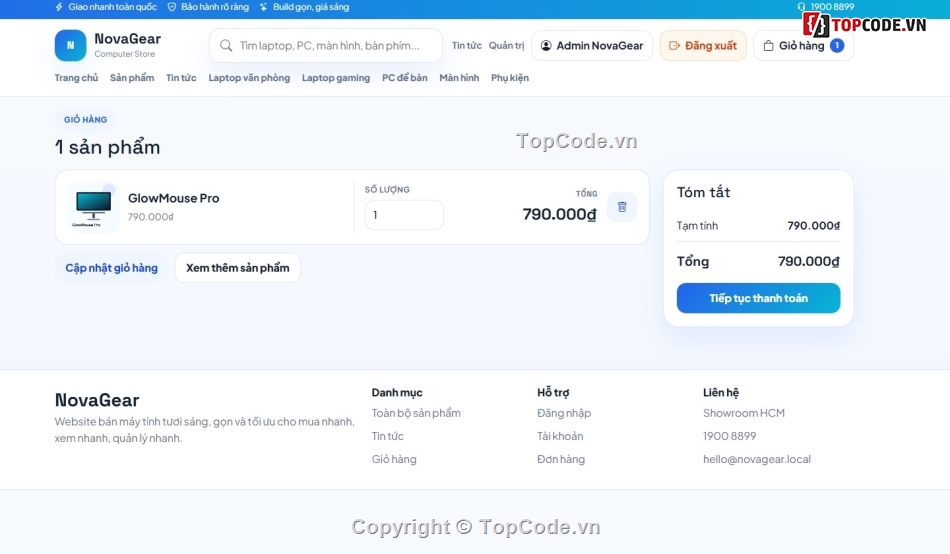950x554 pixels.
Task: Delete GlowMouse Pro with trash icon
Action: coord(622,207)
